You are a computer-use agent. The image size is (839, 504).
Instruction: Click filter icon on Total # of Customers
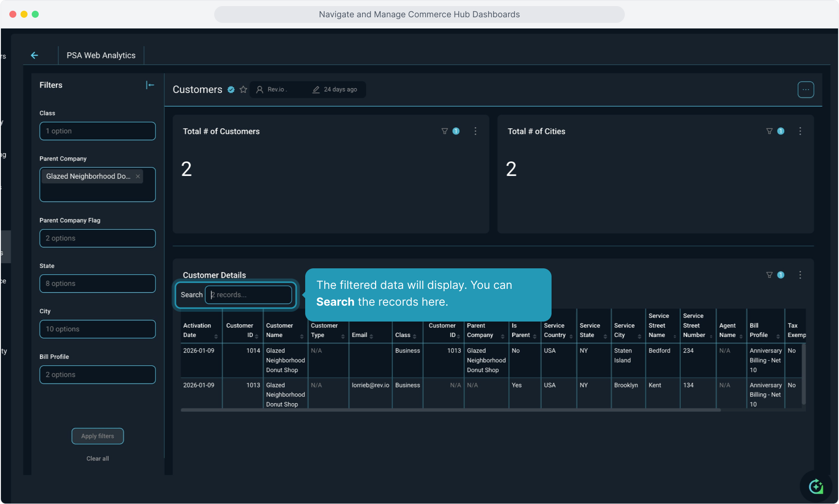point(445,132)
